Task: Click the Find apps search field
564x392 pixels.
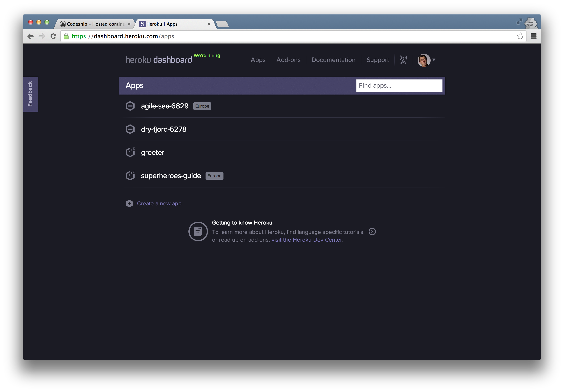Action: pos(399,85)
